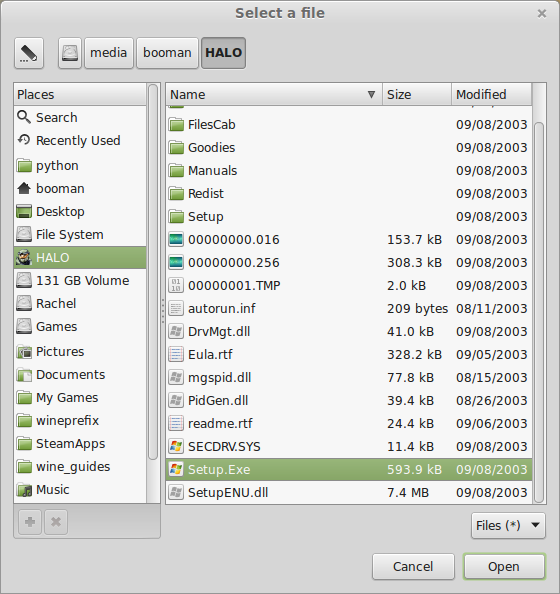Select the PidGen.dll file
The image size is (560, 594).
pyautogui.click(x=349, y=400)
